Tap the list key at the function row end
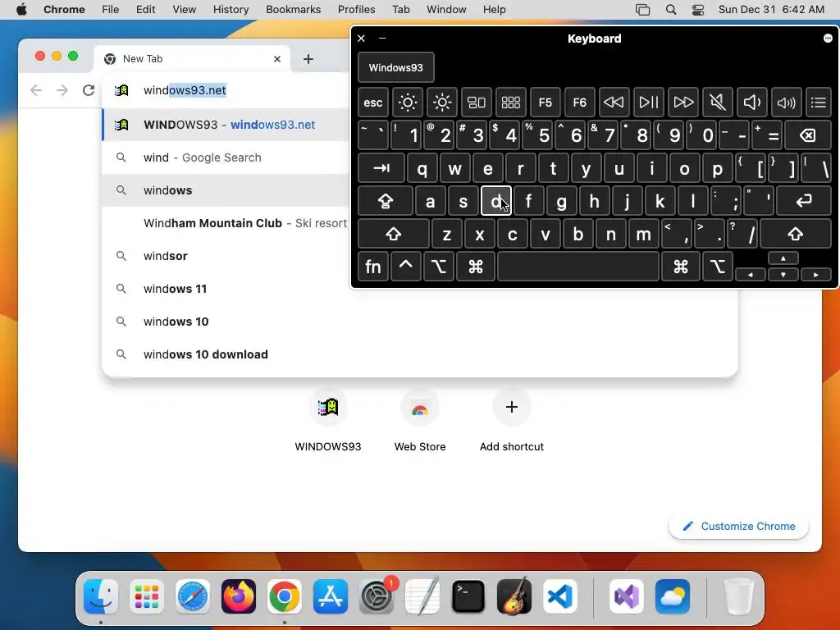The width and height of the screenshot is (840, 630). coord(819,103)
